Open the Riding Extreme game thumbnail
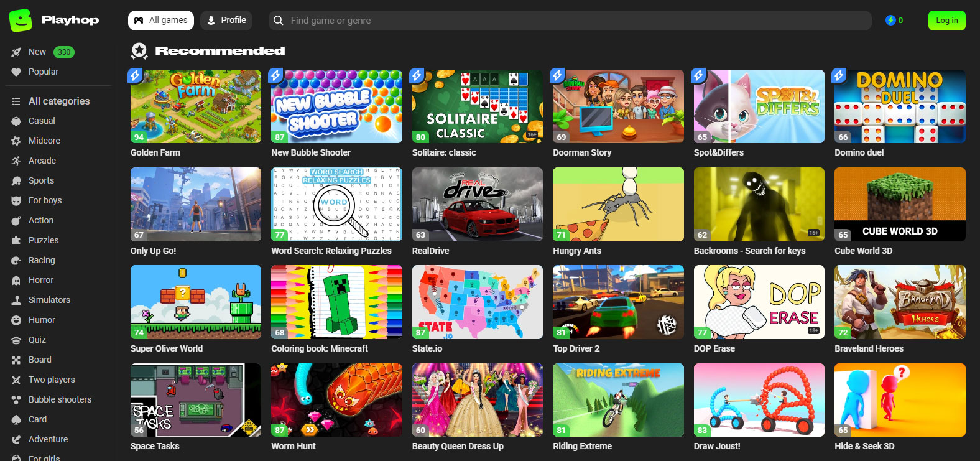Screen dimensions: 980x461 (x=618, y=400)
